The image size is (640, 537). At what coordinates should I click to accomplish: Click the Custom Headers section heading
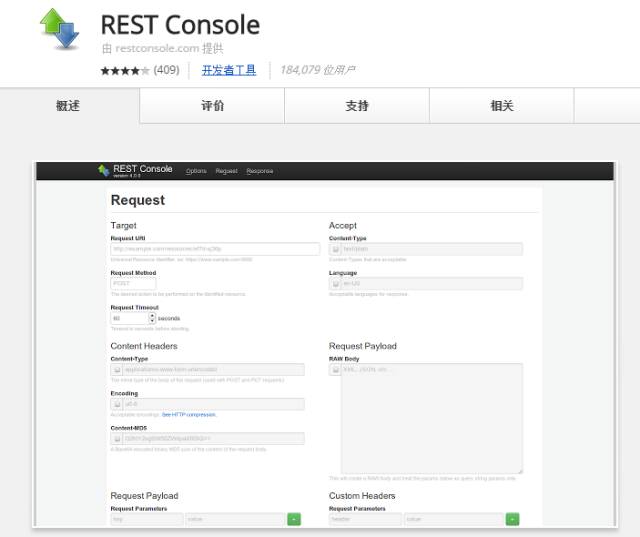coord(362,496)
